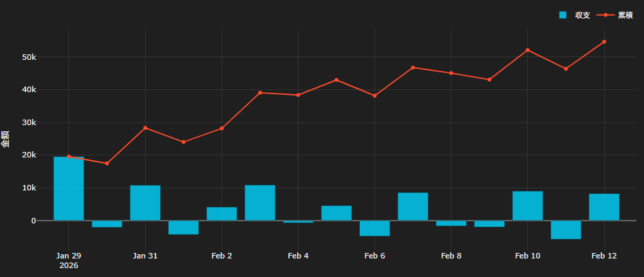Click the Feb 4 x-axis label
Image resolution: width=644 pixels, height=277 pixels.
pos(298,256)
